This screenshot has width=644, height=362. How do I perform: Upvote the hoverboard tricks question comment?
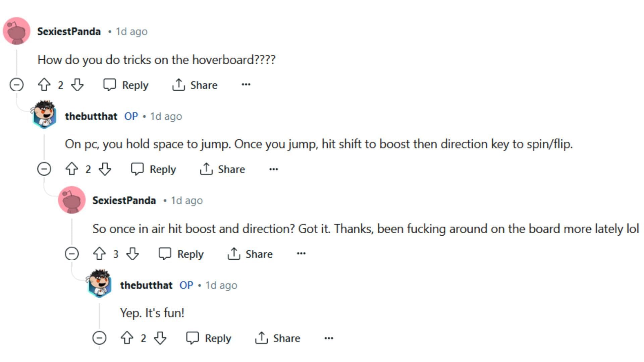[x=44, y=85]
